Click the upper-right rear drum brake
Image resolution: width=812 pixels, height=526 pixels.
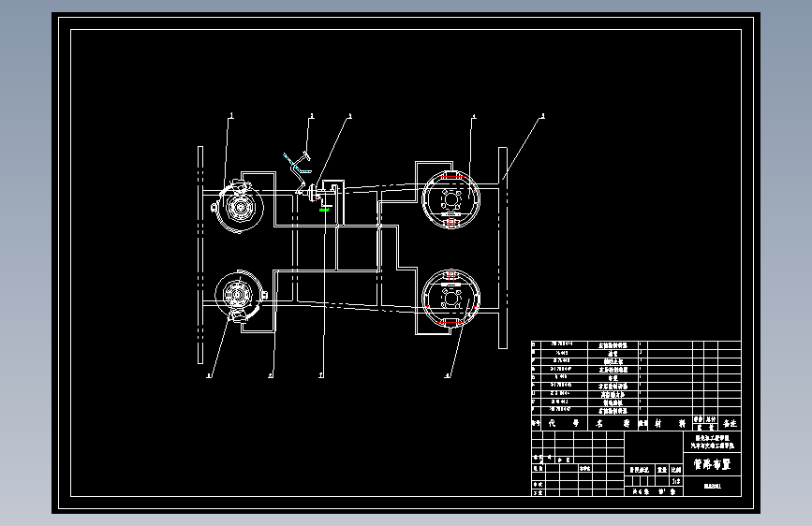point(451,199)
